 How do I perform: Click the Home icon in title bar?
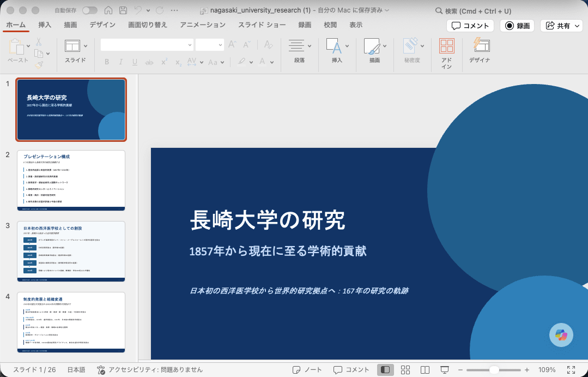coord(108,10)
